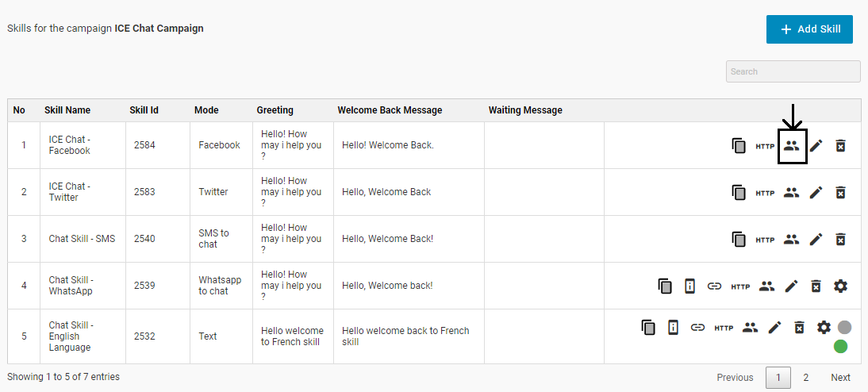Sort table by Skill Id header
This screenshot has width=868, height=392.
pyautogui.click(x=144, y=110)
